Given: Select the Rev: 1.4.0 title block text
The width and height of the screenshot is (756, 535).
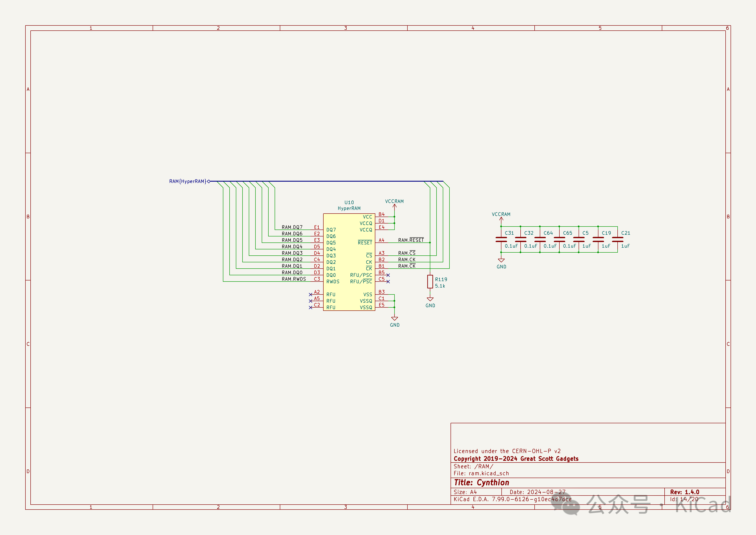Looking at the screenshot, I should [x=685, y=492].
